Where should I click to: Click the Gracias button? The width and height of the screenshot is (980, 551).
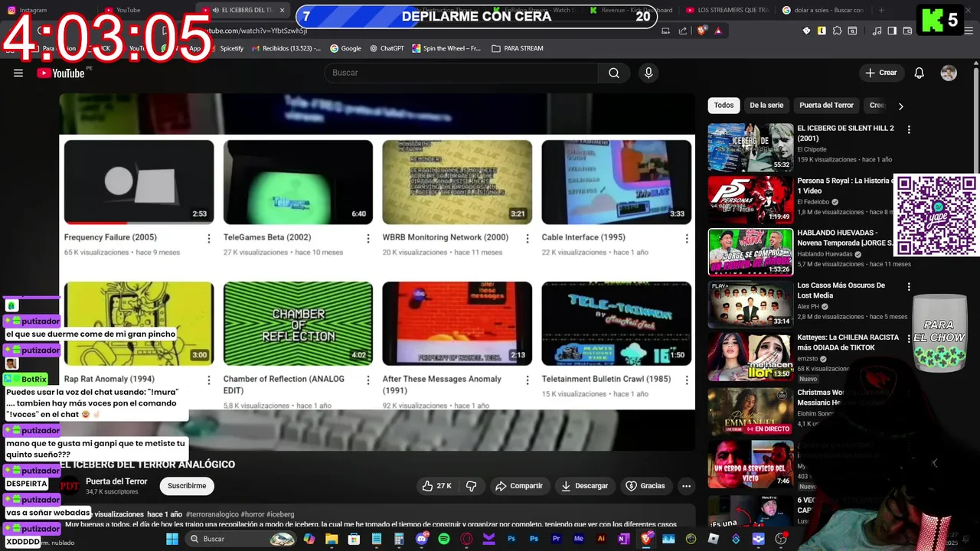coord(645,486)
